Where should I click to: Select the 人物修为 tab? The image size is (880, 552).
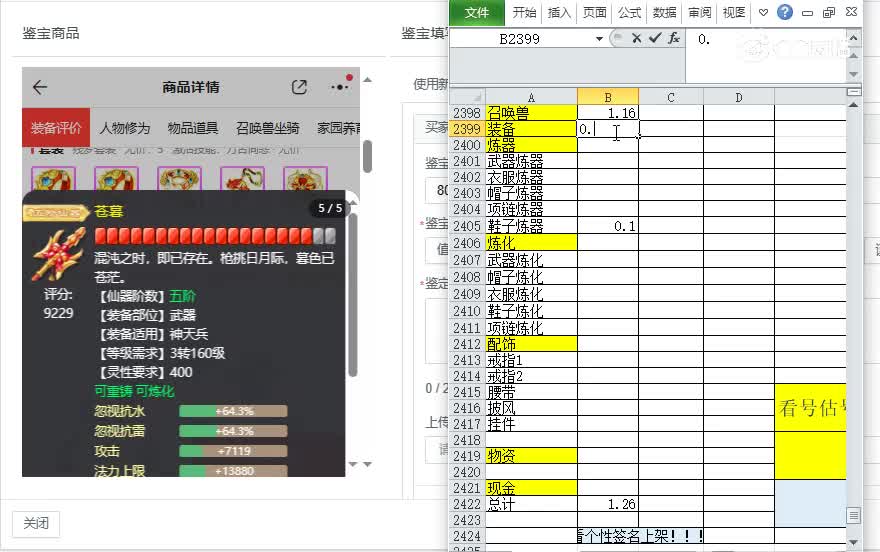click(125, 128)
